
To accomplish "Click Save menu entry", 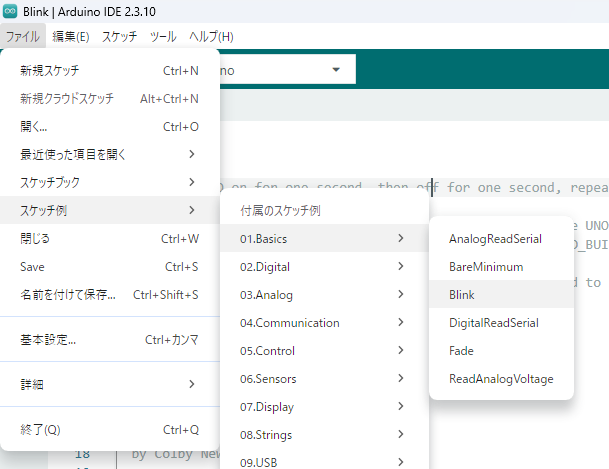I will click(x=110, y=267).
